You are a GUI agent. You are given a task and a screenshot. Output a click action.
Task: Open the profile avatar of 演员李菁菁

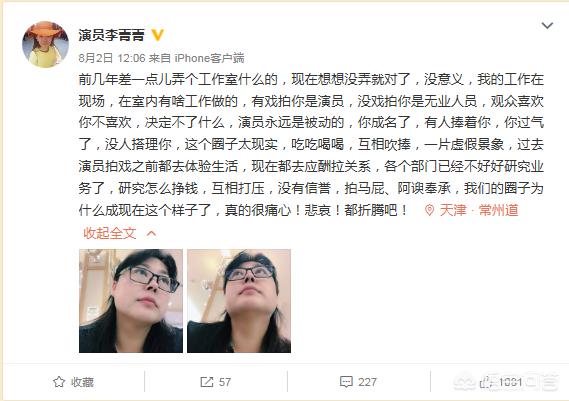coord(45,44)
